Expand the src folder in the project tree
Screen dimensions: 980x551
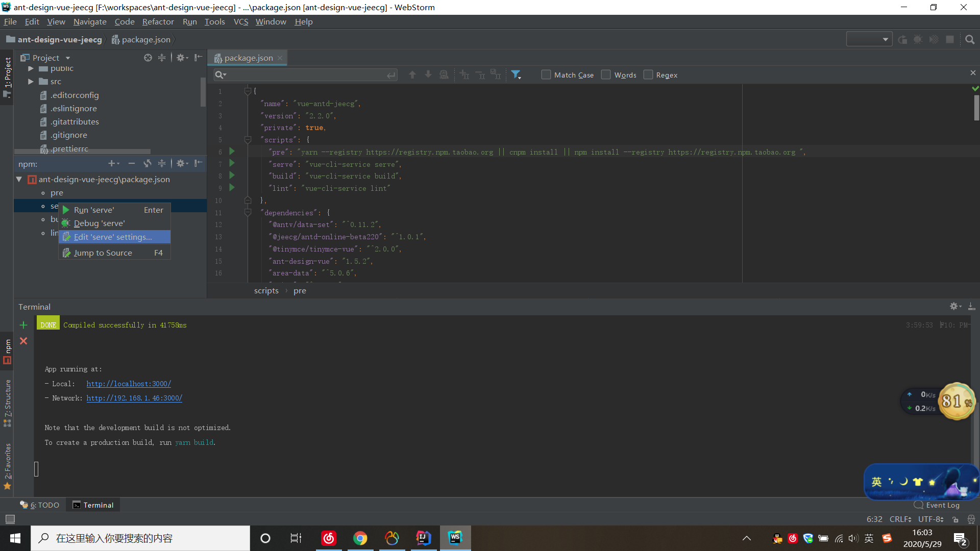pyautogui.click(x=31, y=82)
